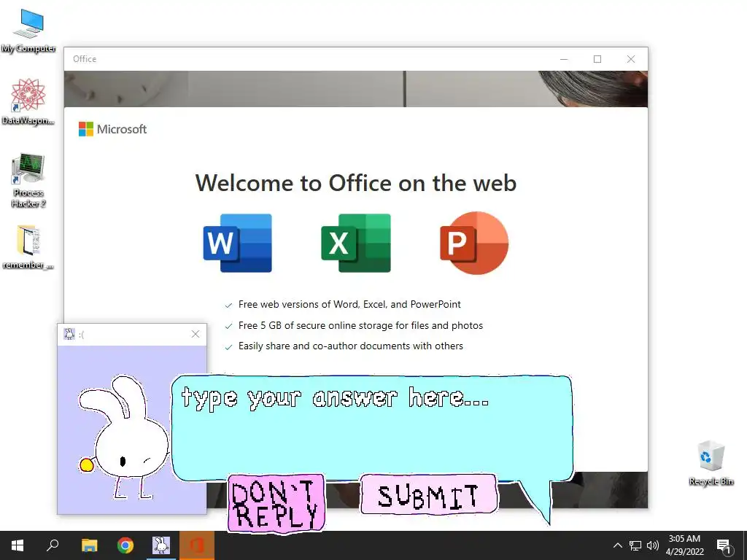Open taskbar search magnifier
Viewport: 747px width, 560px height.
(53, 545)
